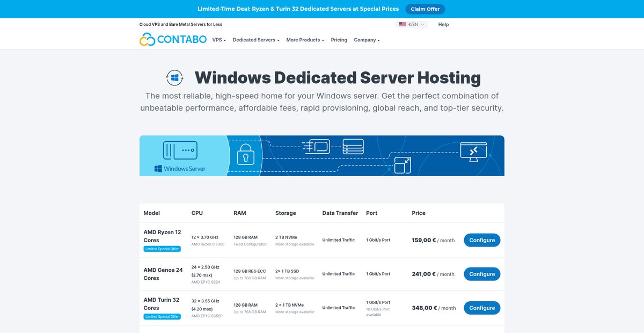The image size is (644, 333).
Task: Claim the limited-time offer
Action: click(x=425, y=9)
